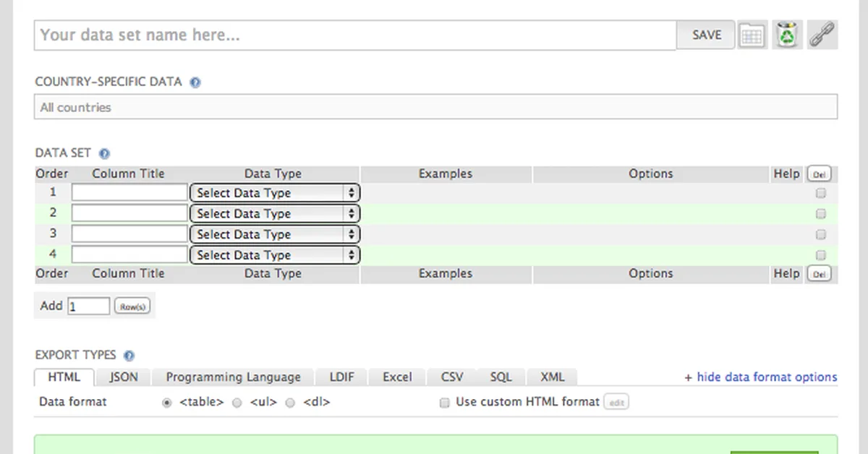Check the delete checkbox for row 1
Viewport: 868px width, 454px height.
(x=820, y=193)
